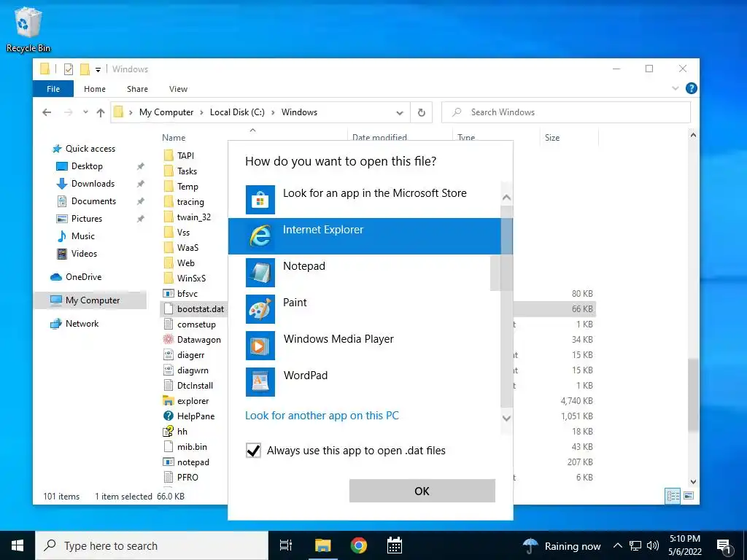Pick the Windows Media Player icon
The width and height of the screenshot is (747, 560).
click(260, 345)
